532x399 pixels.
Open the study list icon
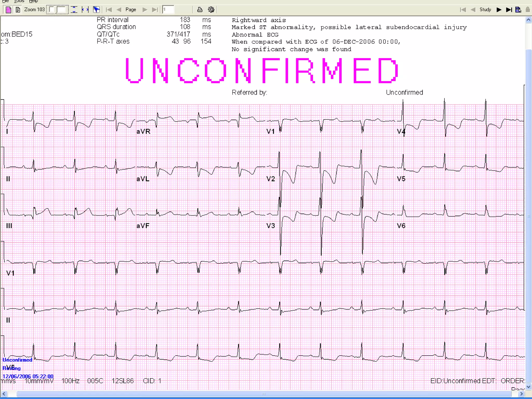coord(518,10)
